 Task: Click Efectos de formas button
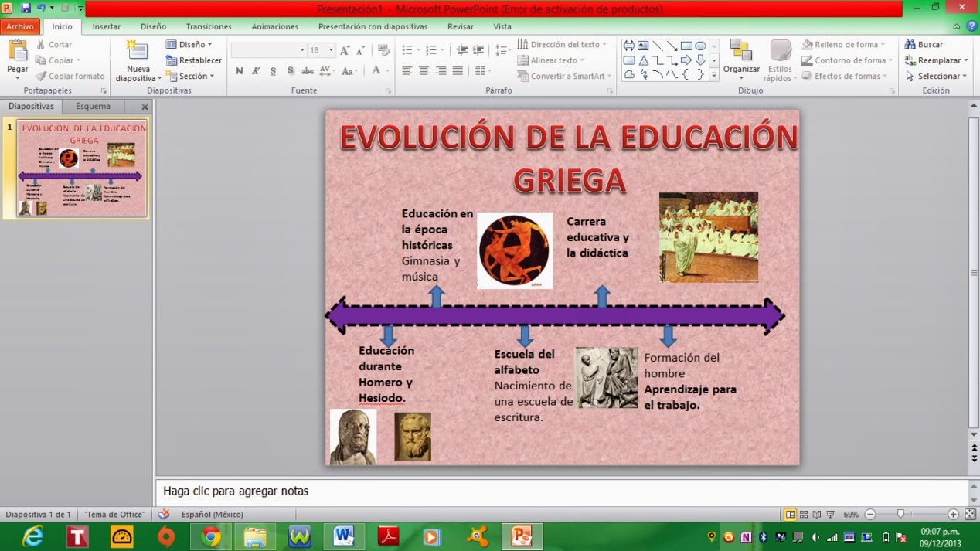(844, 77)
